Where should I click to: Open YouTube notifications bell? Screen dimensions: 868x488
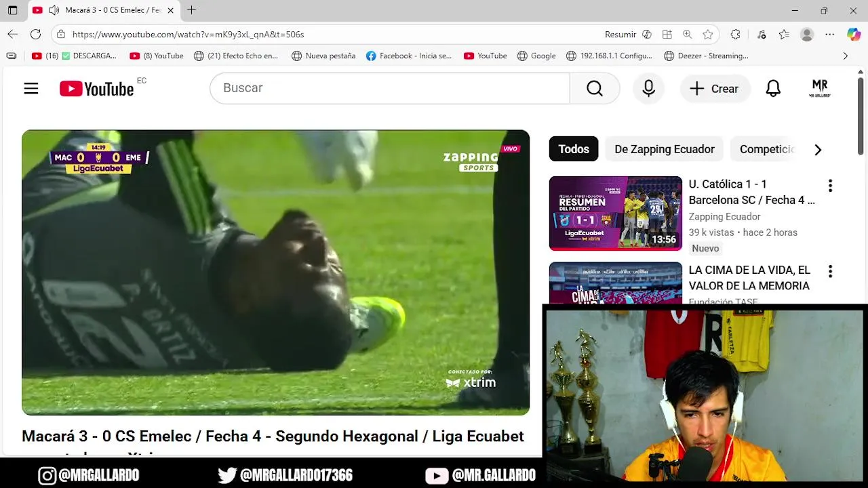773,89
